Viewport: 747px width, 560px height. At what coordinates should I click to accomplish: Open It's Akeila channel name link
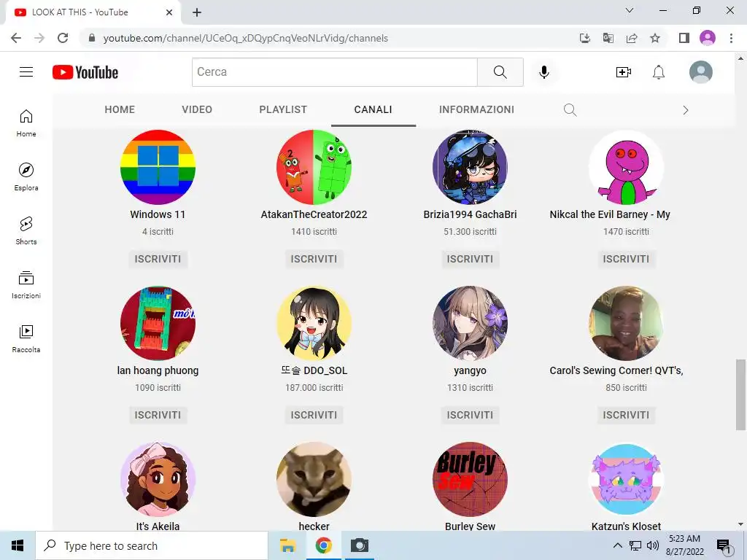point(158,526)
